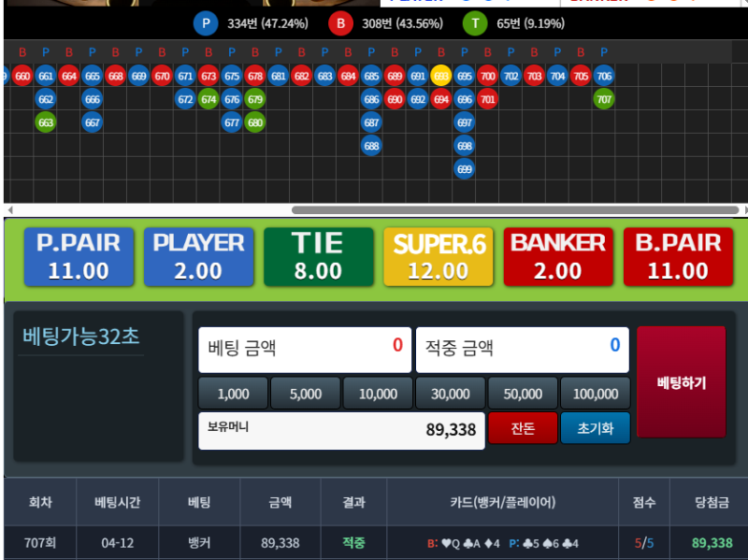Click green round marker 663 in roadmap

[x=46, y=122]
